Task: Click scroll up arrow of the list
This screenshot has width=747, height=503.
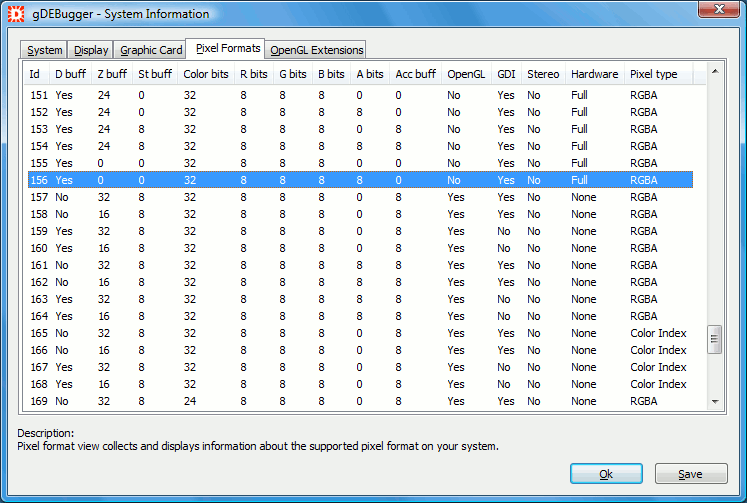Action: click(714, 71)
